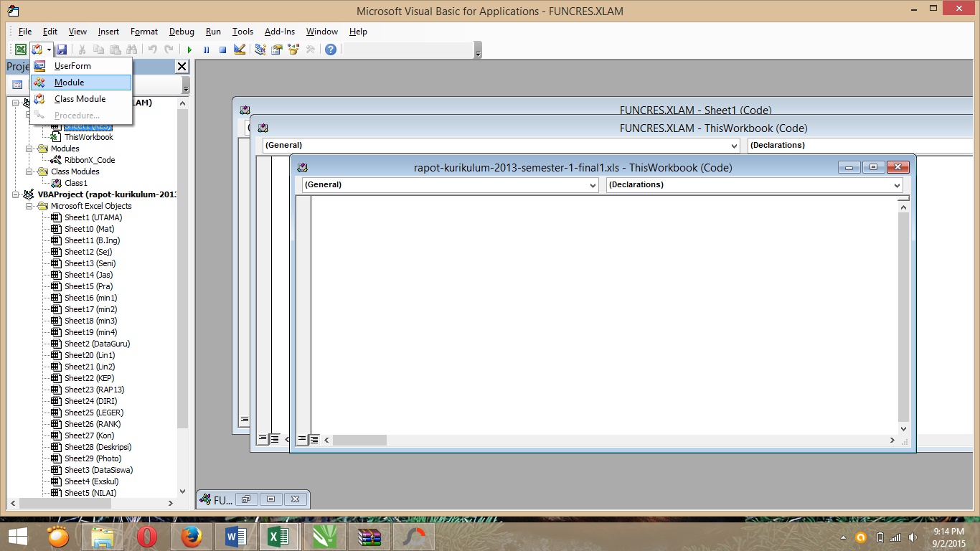Select Sheet5 (NILAI) in tree
The height and width of the screenshot is (551, 980).
(x=90, y=493)
